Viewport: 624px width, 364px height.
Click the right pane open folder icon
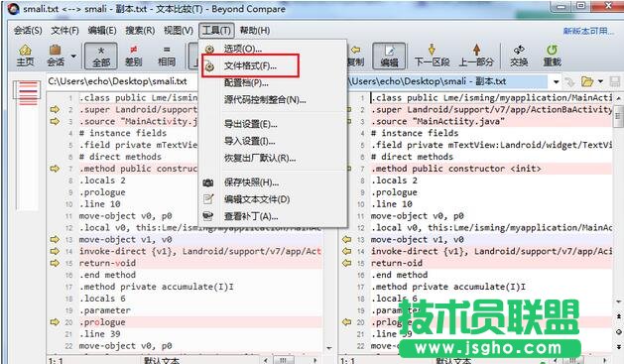tap(586, 82)
